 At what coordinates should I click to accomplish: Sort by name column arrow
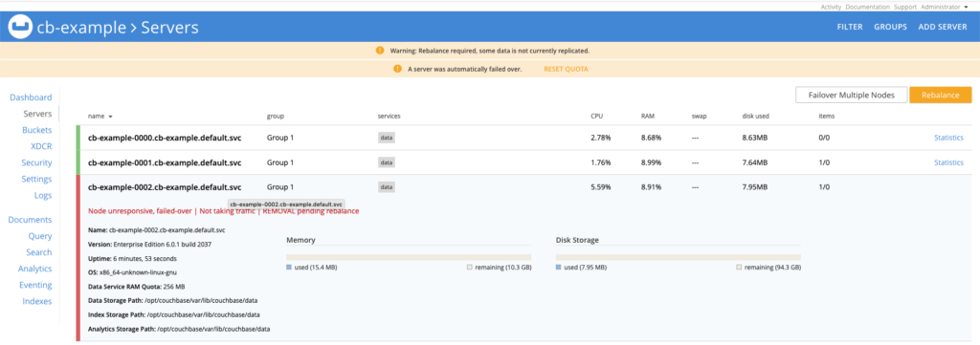(111, 117)
